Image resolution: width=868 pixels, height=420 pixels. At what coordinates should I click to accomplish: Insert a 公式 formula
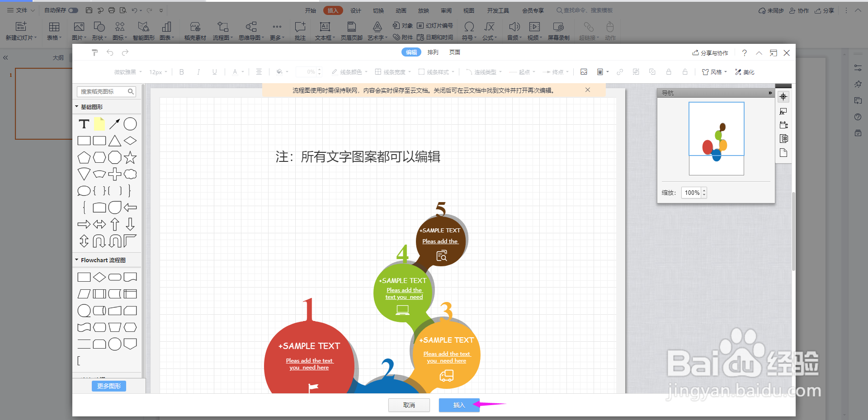tap(490, 31)
